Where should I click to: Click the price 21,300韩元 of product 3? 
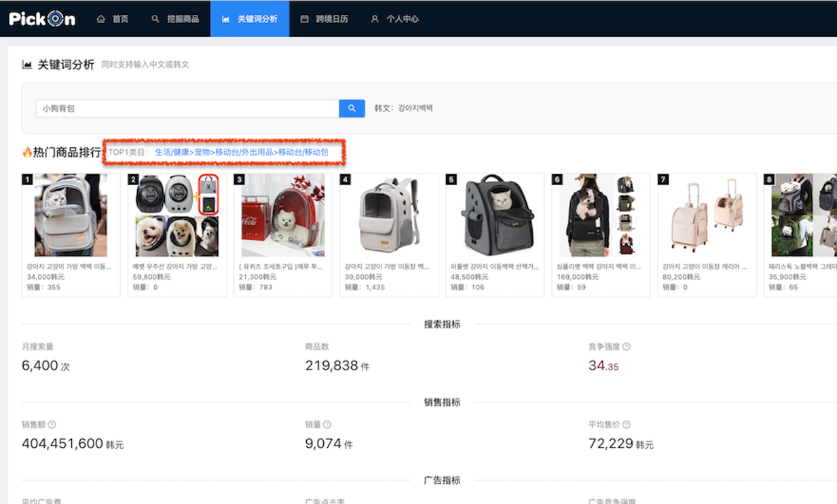pyautogui.click(x=257, y=277)
